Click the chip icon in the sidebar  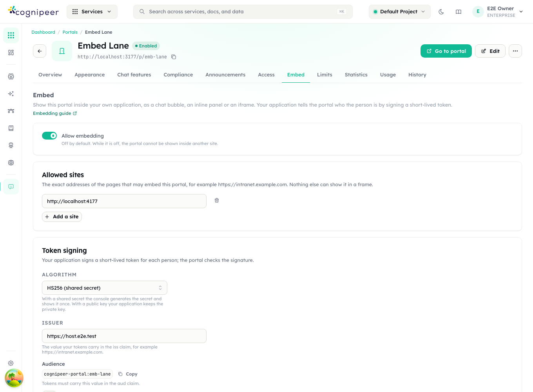coord(11,163)
